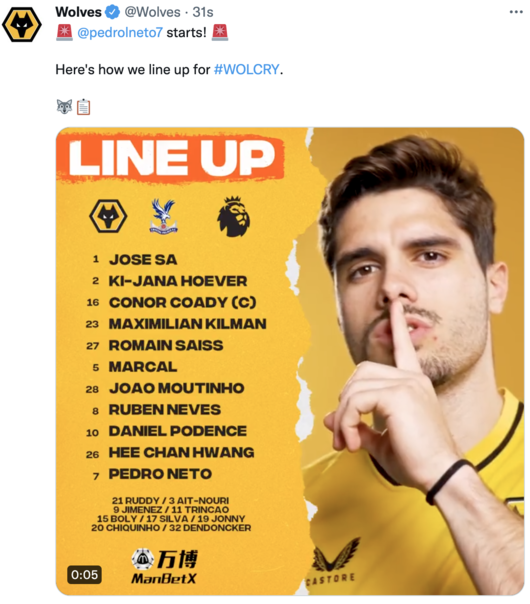This screenshot has width=530, height=604.
Task: Open the tweet more options menu
Action: [516, 12]
